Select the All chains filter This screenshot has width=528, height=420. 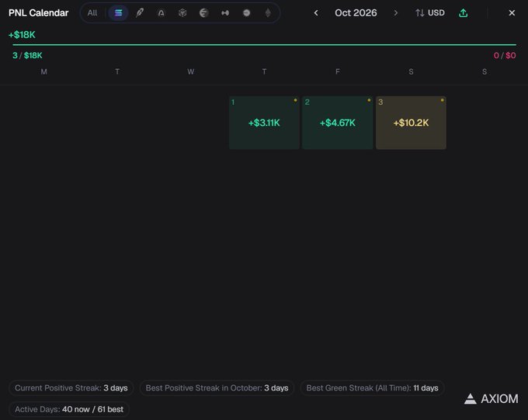pyautogui.click(x=92, y=12)
